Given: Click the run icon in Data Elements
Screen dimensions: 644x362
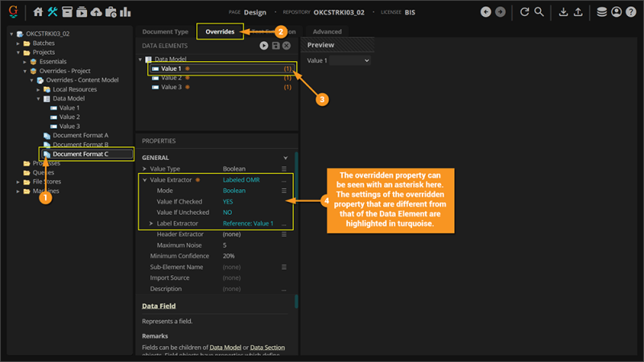Looking at the screenshot, I should pyautogui.click(x=264, y=47).
